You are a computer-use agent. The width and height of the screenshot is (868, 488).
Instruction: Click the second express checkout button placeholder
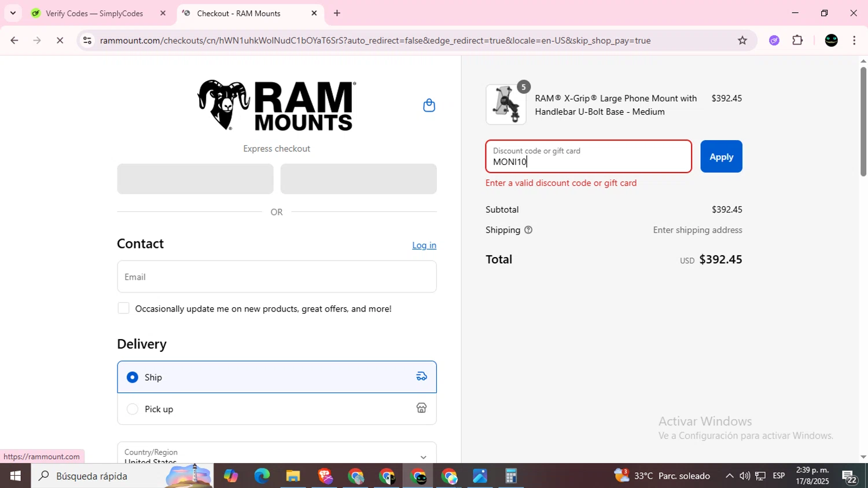tap(358, 179)
